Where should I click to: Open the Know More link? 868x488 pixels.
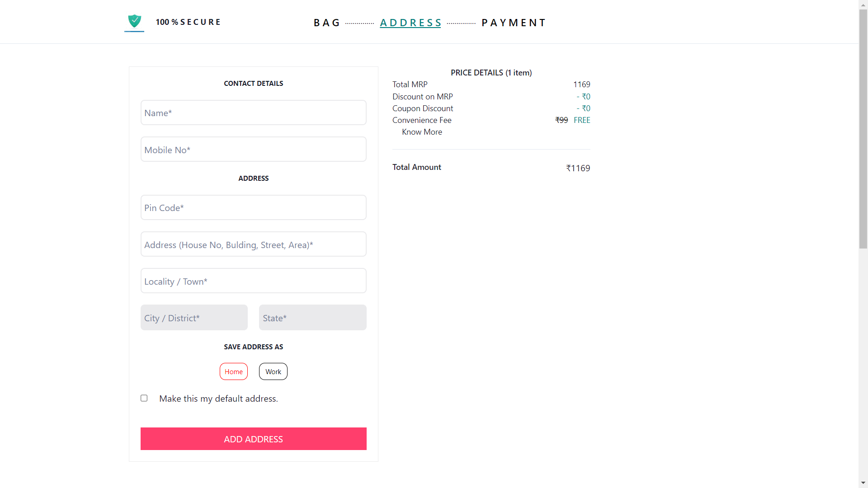(422, 132)
